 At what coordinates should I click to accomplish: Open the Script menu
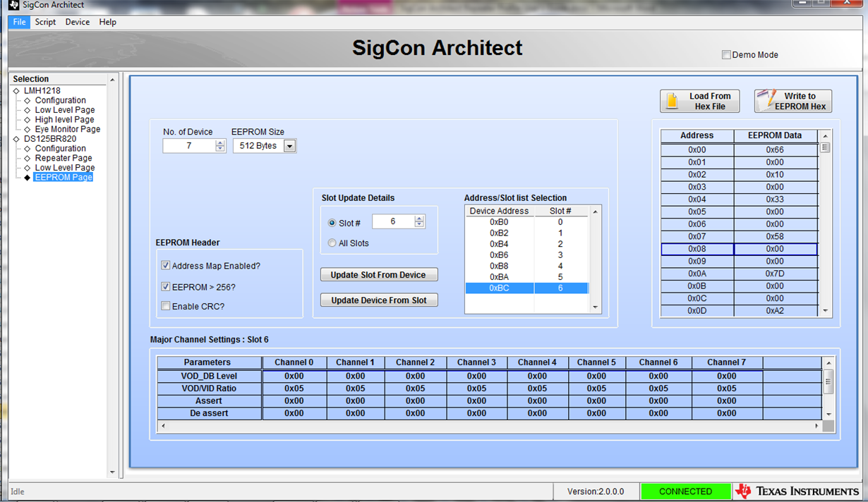click(x=45, y=22)
